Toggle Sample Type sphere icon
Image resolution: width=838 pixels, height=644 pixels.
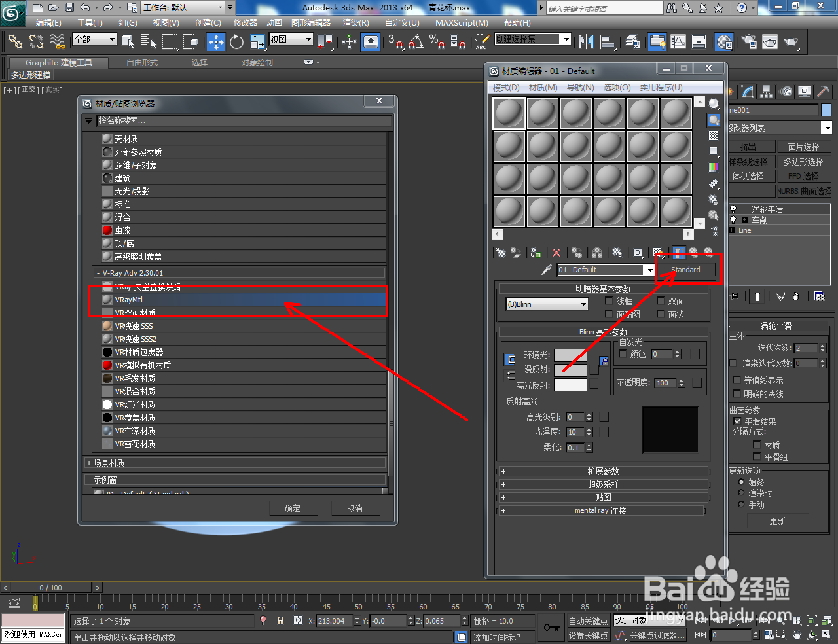pyautogui.click(x=714, y=103)
